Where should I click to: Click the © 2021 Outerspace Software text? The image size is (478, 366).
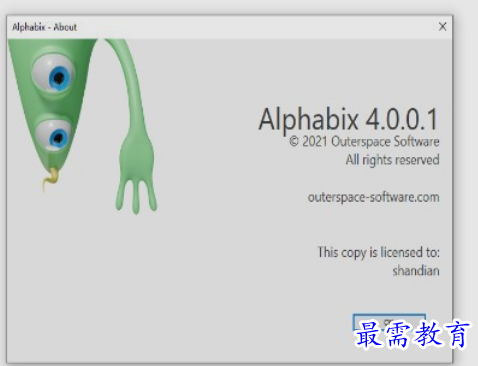[x=364, y=141]
